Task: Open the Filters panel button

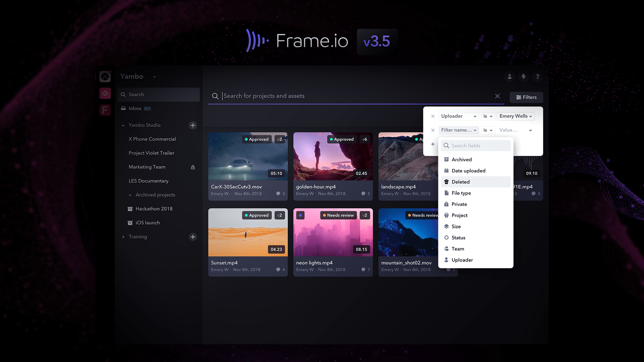Action: click(x=526, y=97)
